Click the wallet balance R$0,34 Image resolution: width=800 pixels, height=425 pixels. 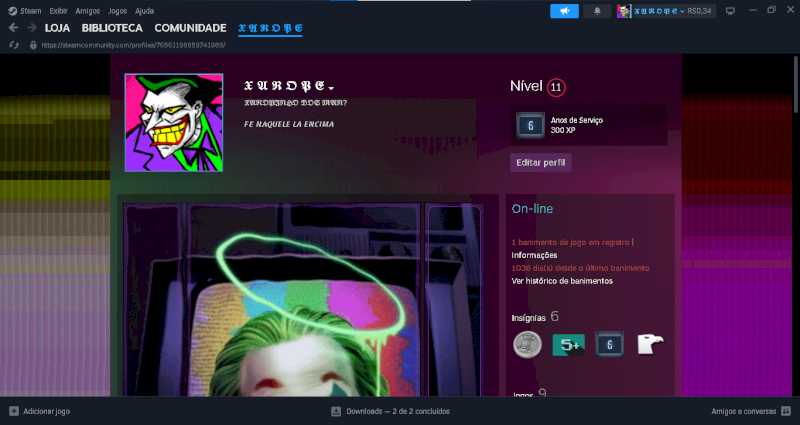[x=699, y=11]
